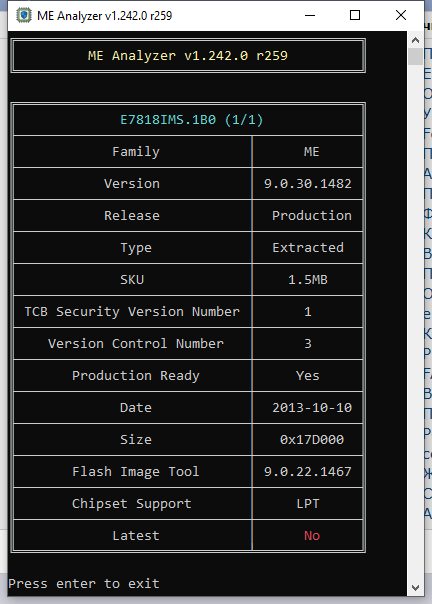This screenshot has width=432, height=604.
Task: Click the Production Ready value Yes
Action: tap(308, 376)
